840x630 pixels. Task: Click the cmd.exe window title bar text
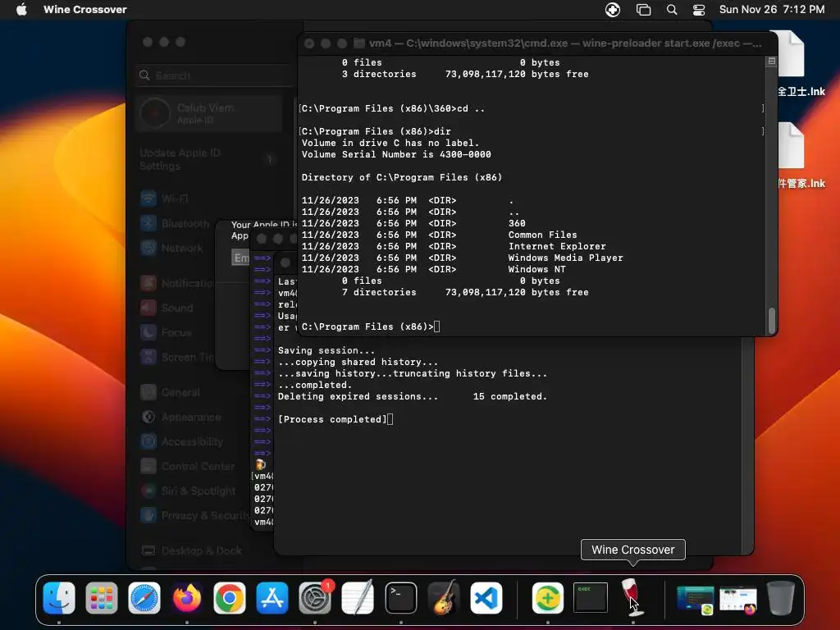pyautogui.click(x=564, y=43)
